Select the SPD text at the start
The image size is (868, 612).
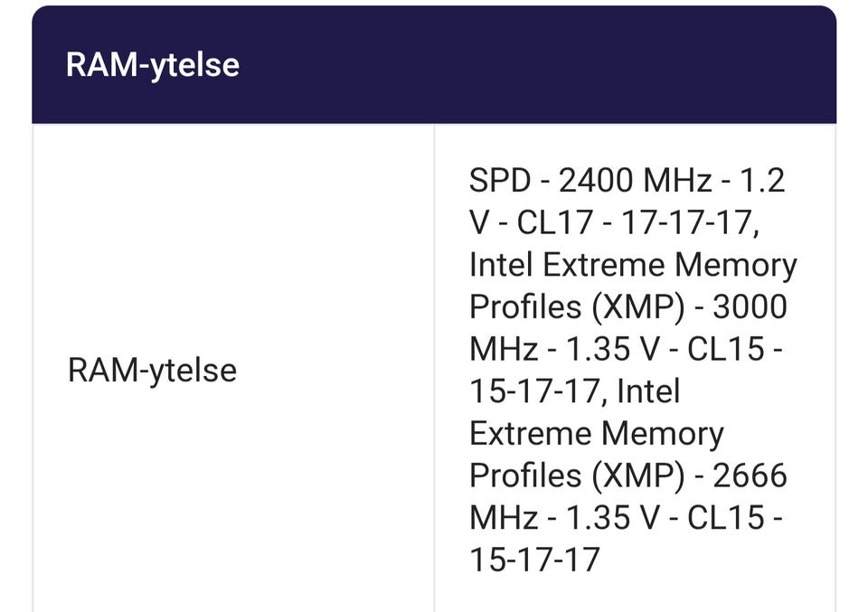coord(499,181)
